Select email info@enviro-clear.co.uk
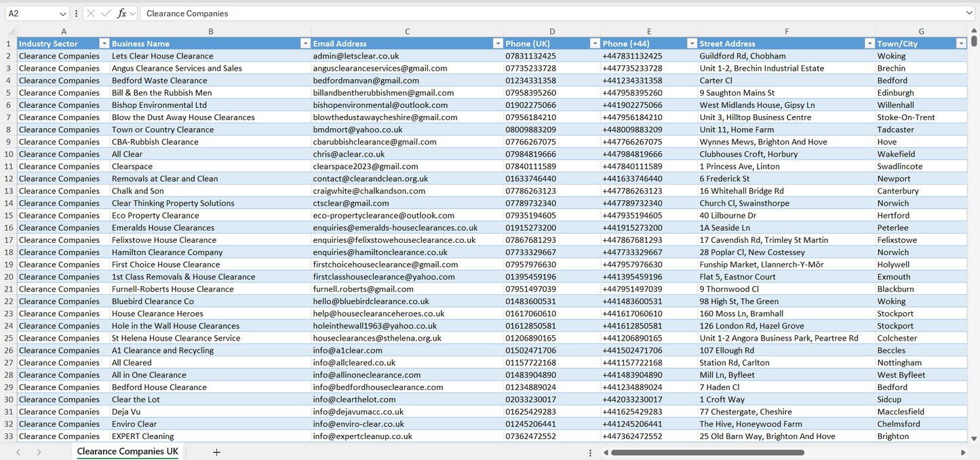The image size is (980, 460). (408, 424)
